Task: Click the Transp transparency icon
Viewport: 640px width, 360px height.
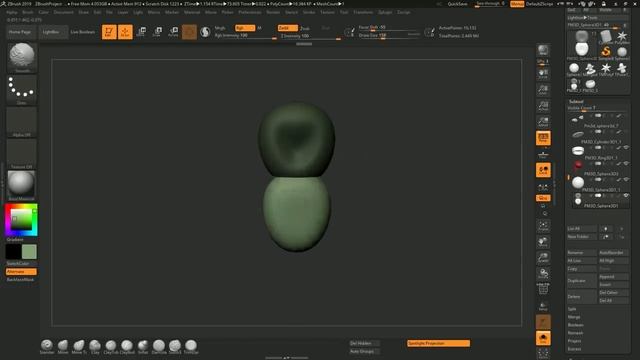Action: point(543,306)
